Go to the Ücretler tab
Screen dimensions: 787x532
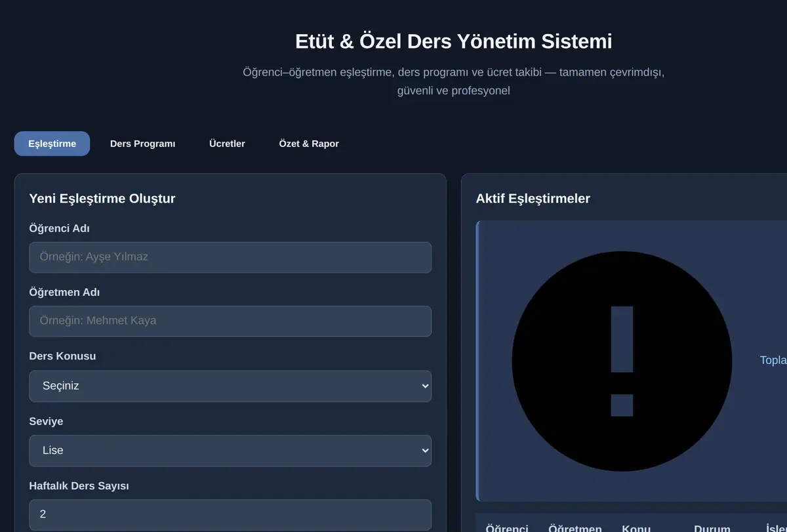[x=227, y=144]
